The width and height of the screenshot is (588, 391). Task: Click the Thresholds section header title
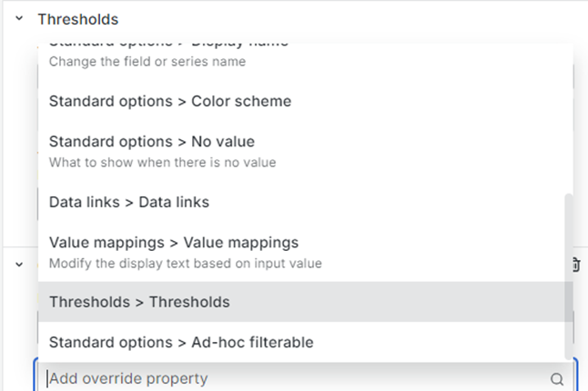(x=78, y=19)
